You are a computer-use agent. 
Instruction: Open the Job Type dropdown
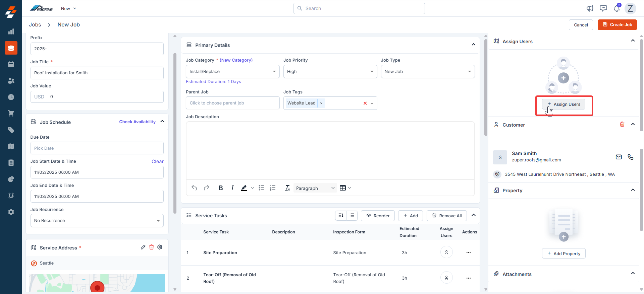428,72
